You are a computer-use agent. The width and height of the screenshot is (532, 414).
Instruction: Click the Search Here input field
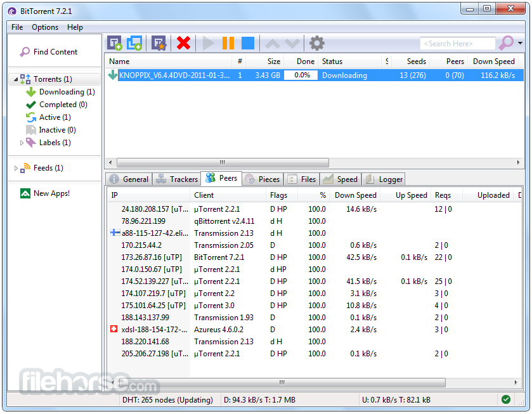pos(457,44)
